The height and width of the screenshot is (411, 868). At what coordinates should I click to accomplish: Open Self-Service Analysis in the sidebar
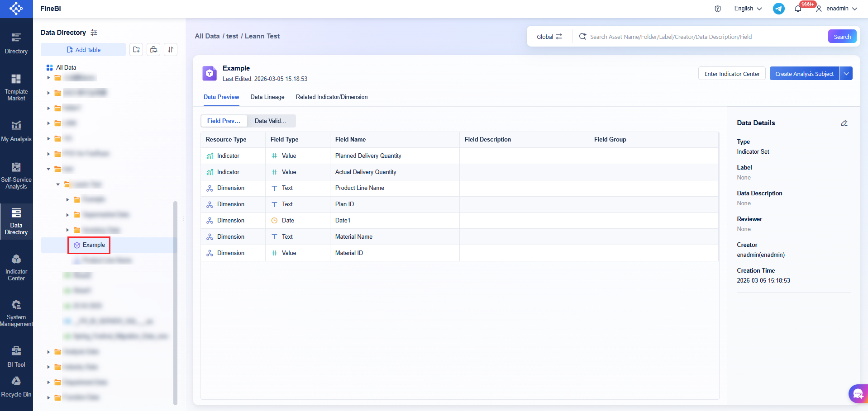(16, 176)
